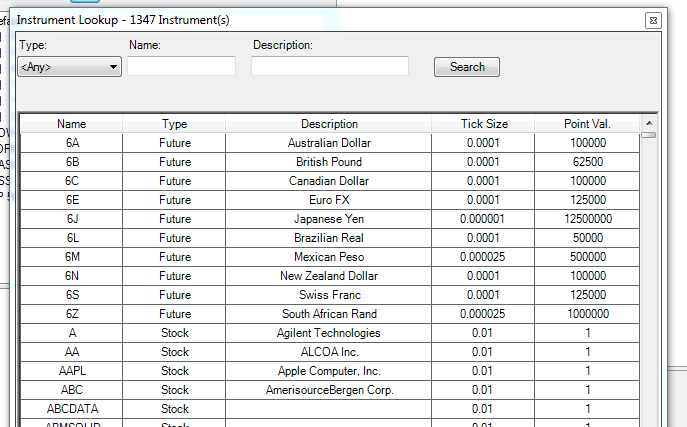Screen dimensions: 687x427
Task: Click the Description search input field
Action: 329,67
